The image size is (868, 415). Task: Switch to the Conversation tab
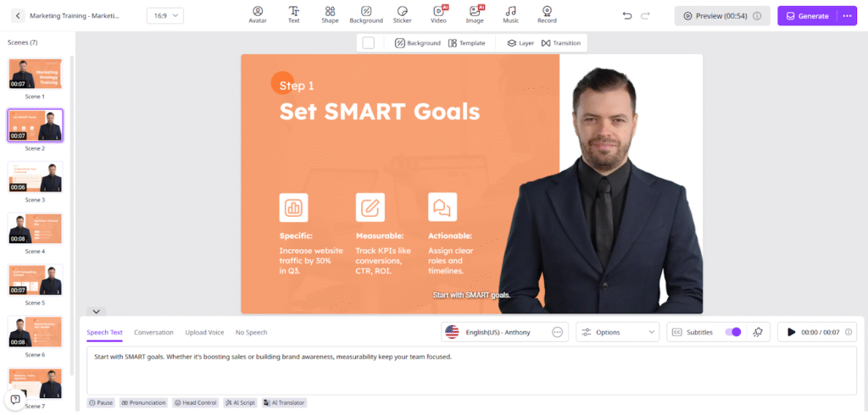154,333
